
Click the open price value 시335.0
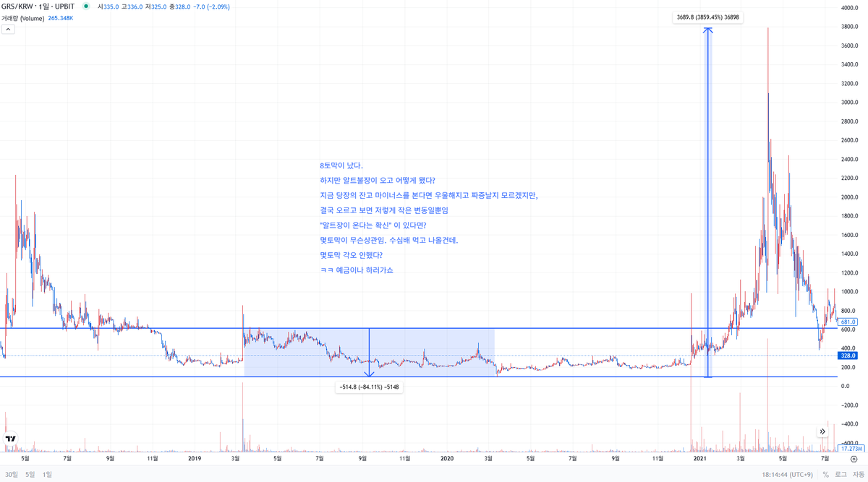pyautogui.click(x=109, y=6)
